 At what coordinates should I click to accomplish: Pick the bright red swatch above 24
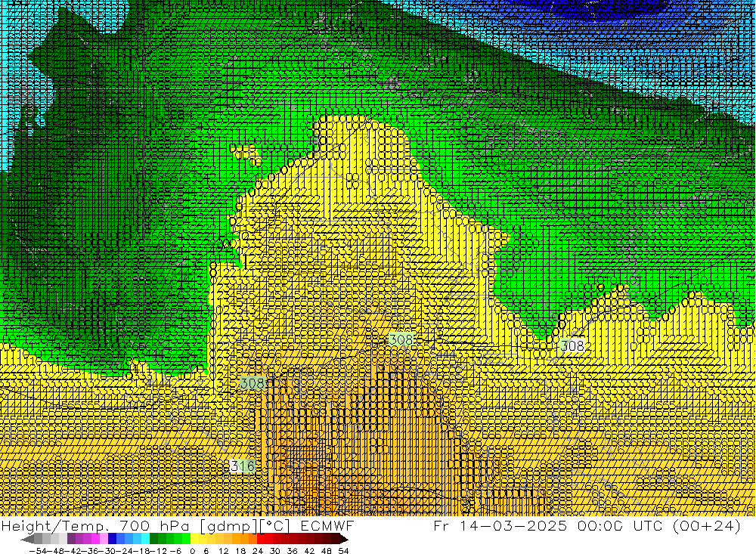point(261,539)
